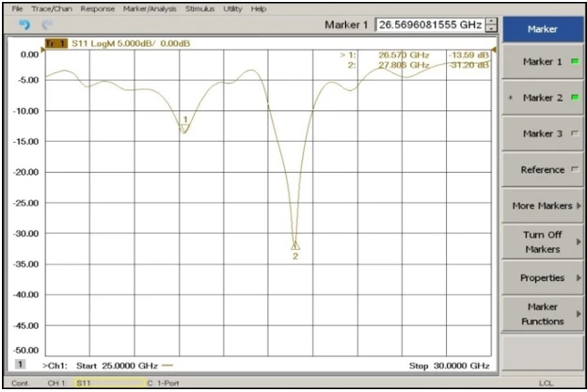Click the Tr 1 trace label

[x=56, y=44]
